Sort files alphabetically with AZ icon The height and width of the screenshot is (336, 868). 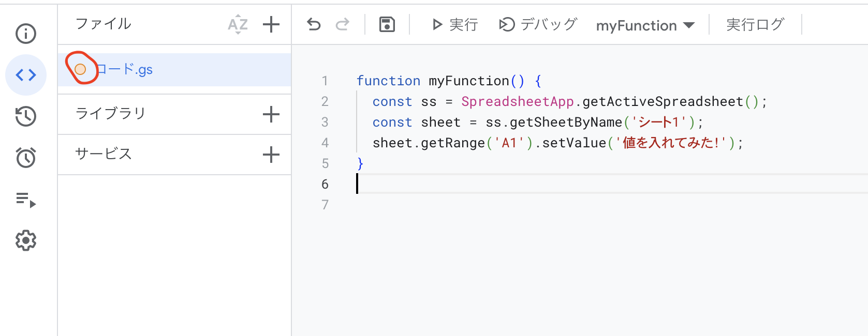(x=238, y=24)
